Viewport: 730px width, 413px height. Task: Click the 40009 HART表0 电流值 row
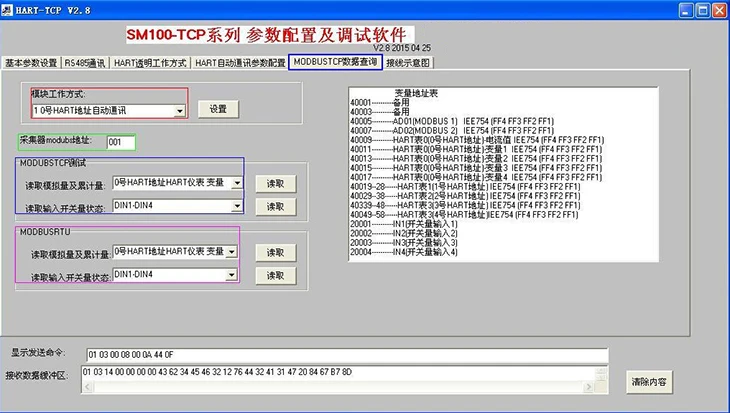pyautogui.click(x=477, y=140)
